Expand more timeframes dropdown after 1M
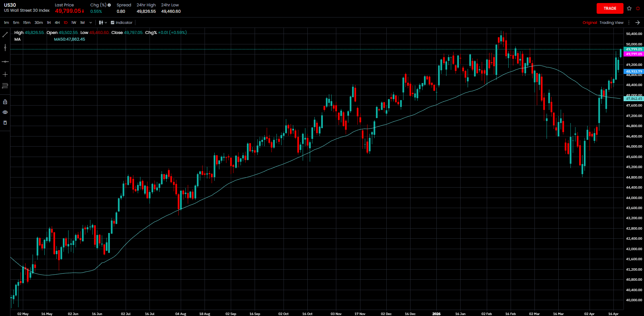 point(90,23)
